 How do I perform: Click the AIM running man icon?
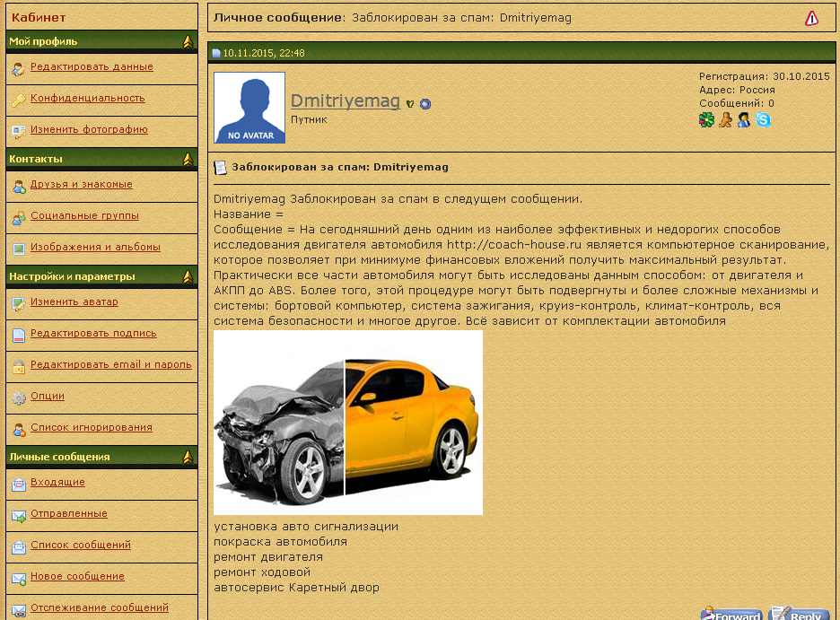(x=725, y=120)
